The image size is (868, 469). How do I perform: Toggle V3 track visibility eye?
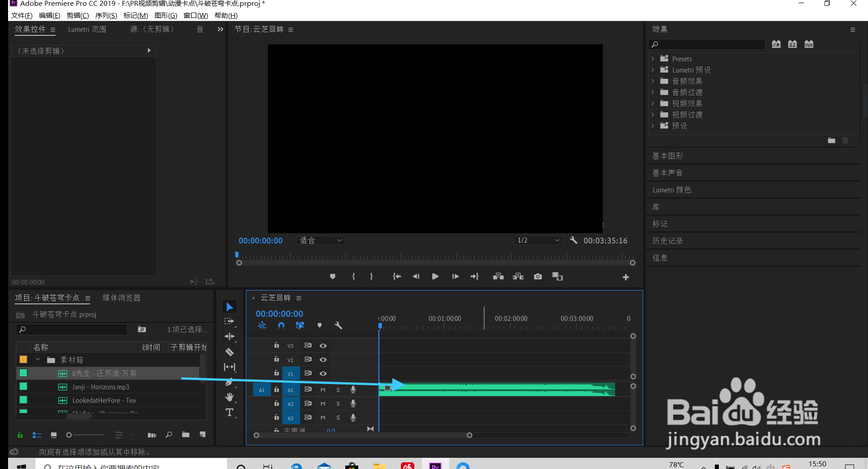(323, 346)
